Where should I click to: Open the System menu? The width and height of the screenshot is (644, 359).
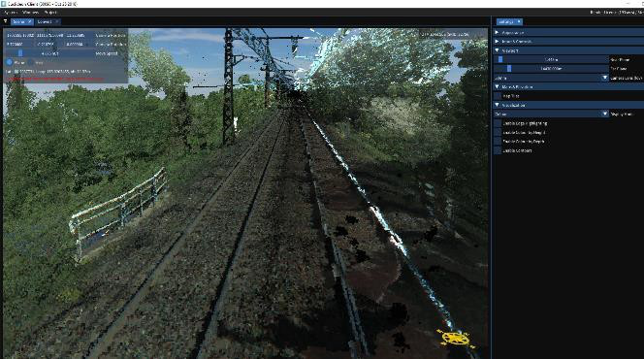pyautogui.click(x=11, y=13)
